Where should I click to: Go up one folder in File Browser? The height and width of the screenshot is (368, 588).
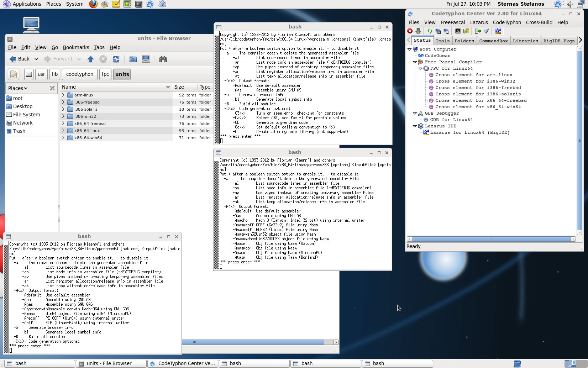[x=90, y=59]
